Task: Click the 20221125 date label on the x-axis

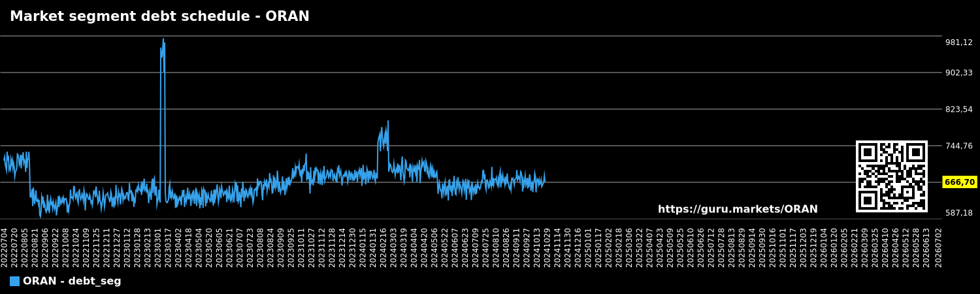Action: [x=97, y=247]
